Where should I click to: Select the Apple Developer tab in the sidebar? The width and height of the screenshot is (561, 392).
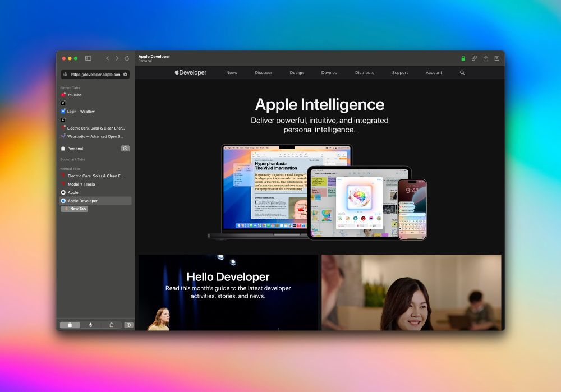pyautogui.click(x=95, y=201)
